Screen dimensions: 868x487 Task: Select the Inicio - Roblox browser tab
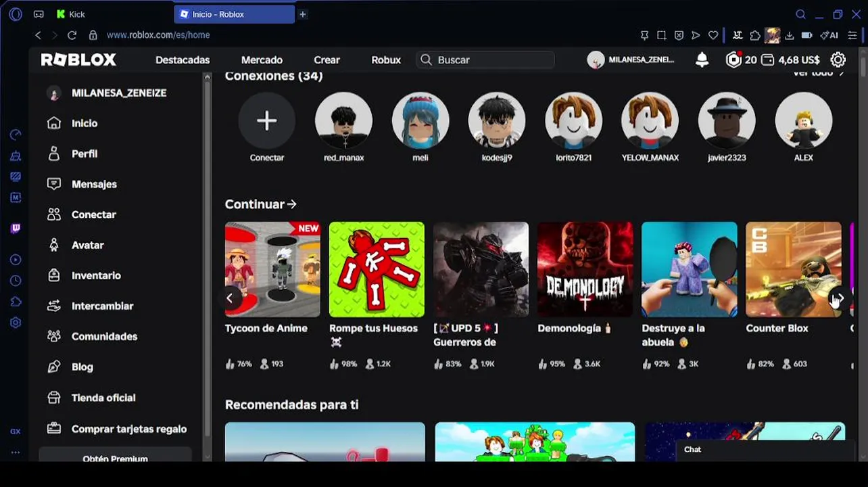pos(234,14)
